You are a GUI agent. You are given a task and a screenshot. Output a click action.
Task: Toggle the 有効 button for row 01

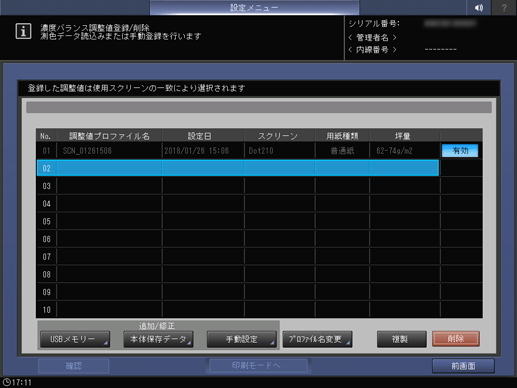click(x=460, y=151)
